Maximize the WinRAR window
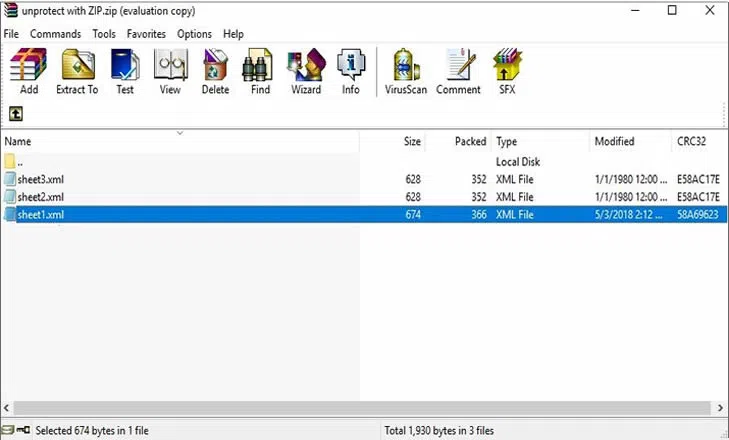 tap(672, 10)
